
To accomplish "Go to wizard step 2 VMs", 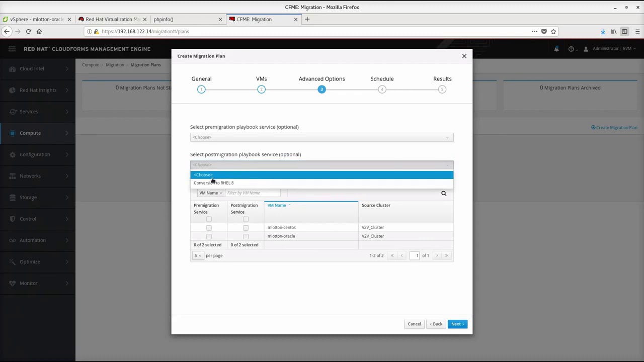I will tap(261, 89).
